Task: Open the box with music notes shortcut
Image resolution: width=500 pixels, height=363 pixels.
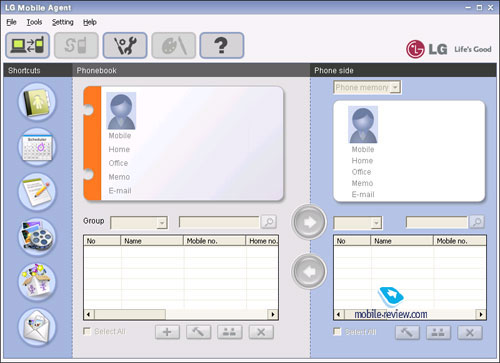Action: 37,282
